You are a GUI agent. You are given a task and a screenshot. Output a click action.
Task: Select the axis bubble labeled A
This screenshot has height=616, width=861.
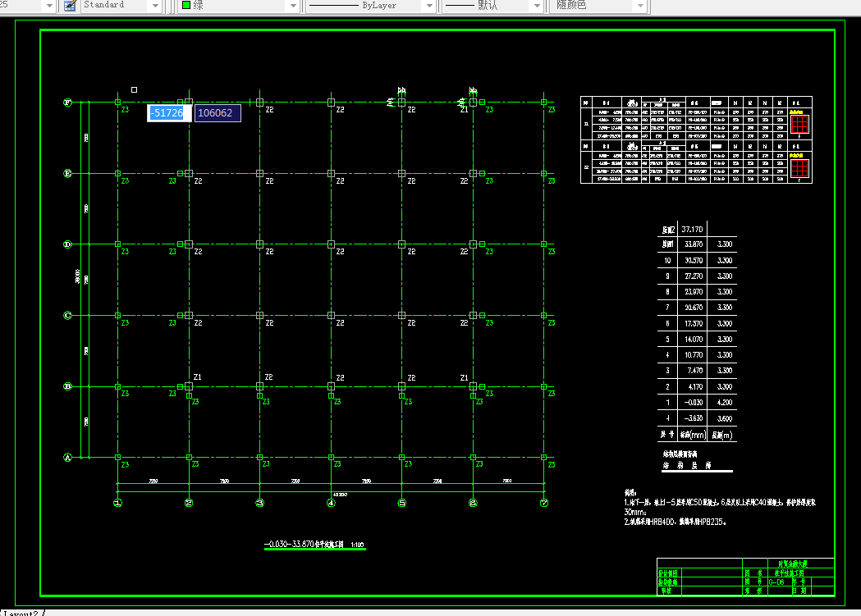(67, 458)
